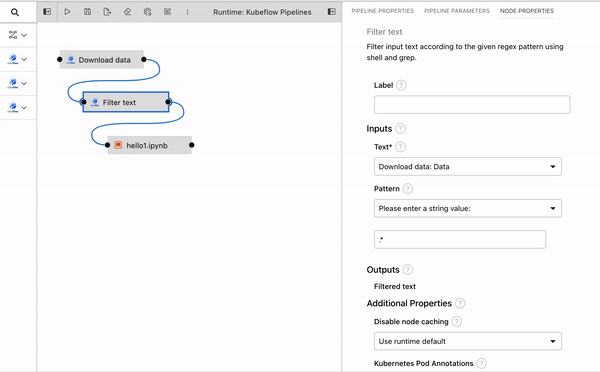Open the Pattern value type dropdown

click(468, 208)
